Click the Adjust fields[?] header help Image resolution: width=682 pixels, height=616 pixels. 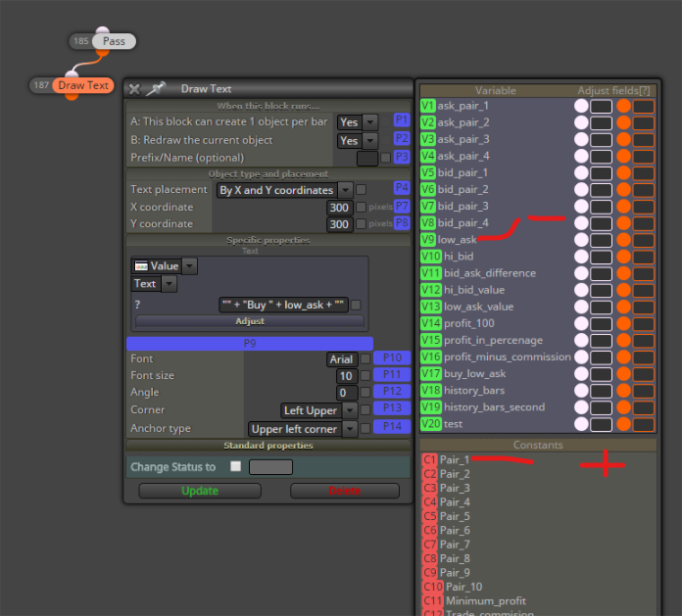click(x=613, y=90)
